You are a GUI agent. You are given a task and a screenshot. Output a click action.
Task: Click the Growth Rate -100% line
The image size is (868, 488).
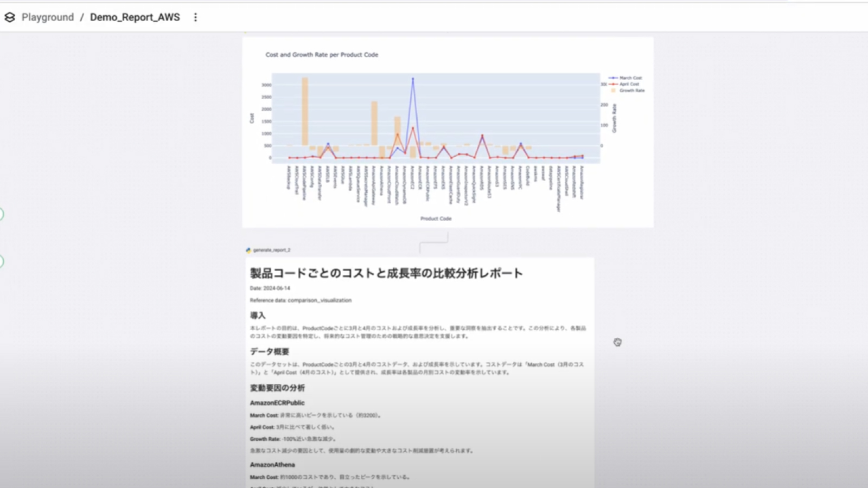click(293, 439)
